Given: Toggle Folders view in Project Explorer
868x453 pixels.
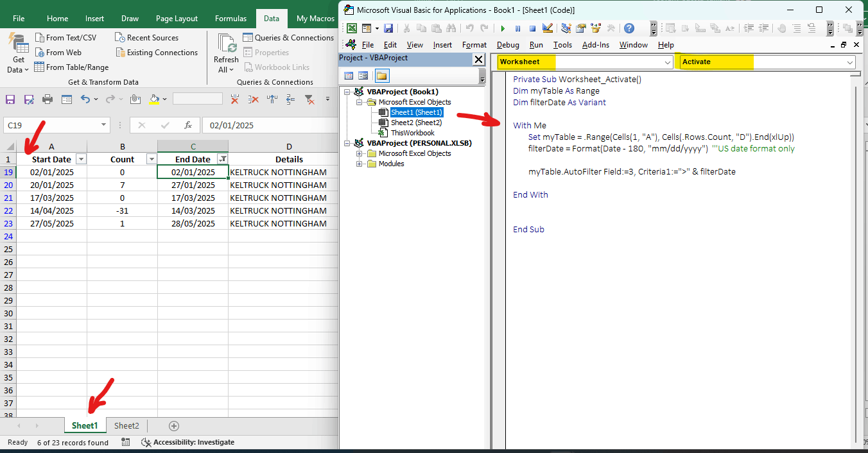Looking at the screenshot, I should coord(381,76).
